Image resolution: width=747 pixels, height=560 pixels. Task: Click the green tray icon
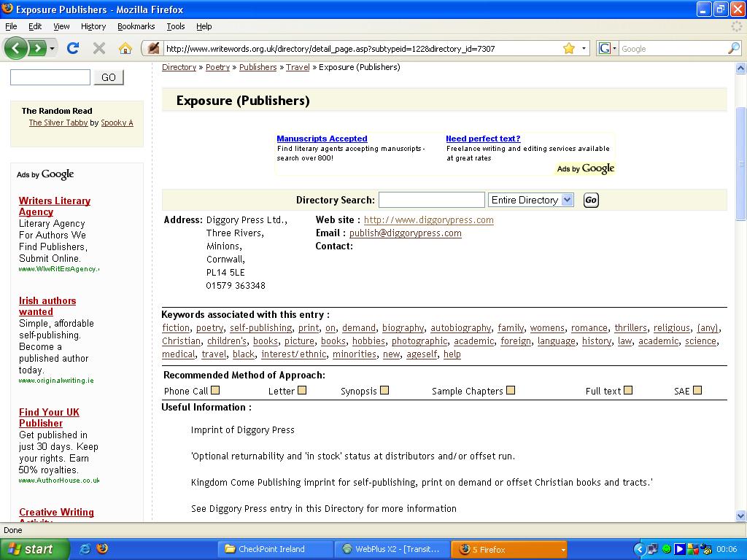(x=667, y=549)
